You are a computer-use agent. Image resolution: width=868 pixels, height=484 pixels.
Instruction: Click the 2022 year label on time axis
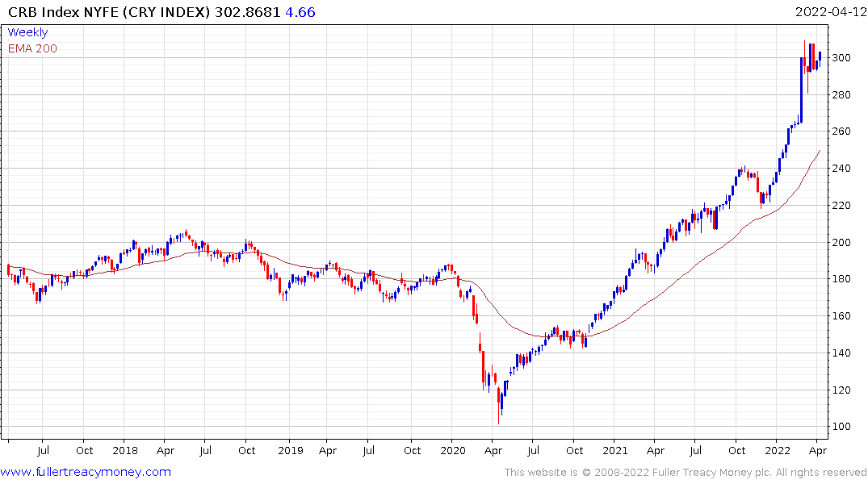pyautogui.click(x=778, y=451)
